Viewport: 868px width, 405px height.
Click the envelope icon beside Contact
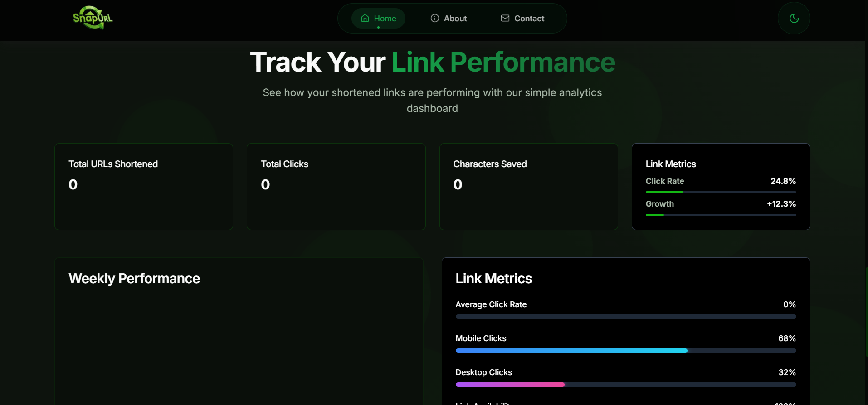(505, 18)
